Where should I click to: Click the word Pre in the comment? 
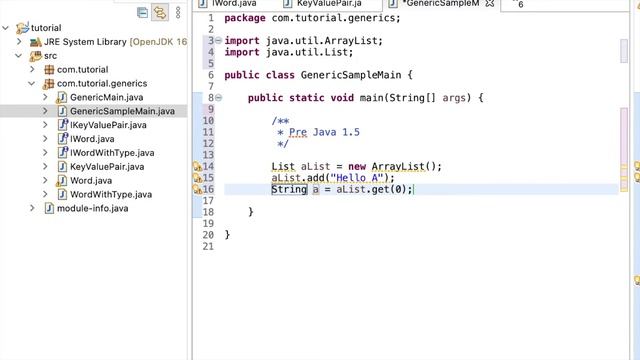click(x=298, y=132)
